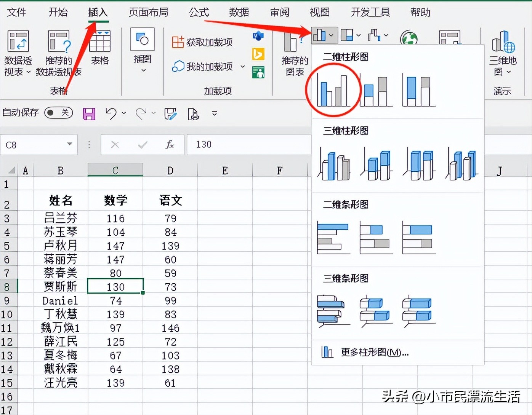Switch to the 公式 tab

[x=199, y=12]
